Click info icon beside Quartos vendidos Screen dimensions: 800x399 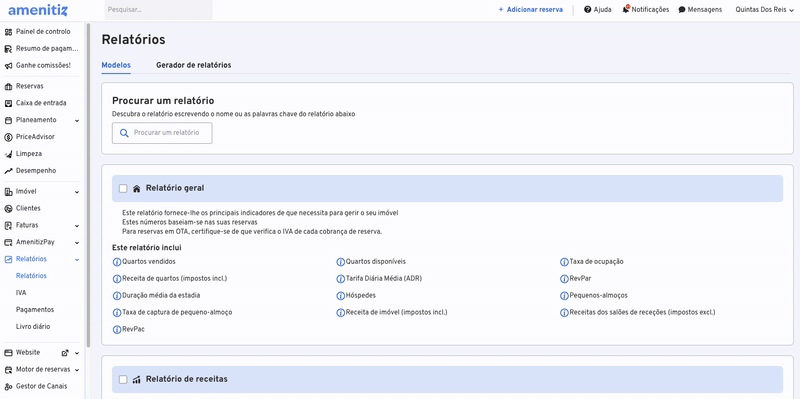coord(117,262)
